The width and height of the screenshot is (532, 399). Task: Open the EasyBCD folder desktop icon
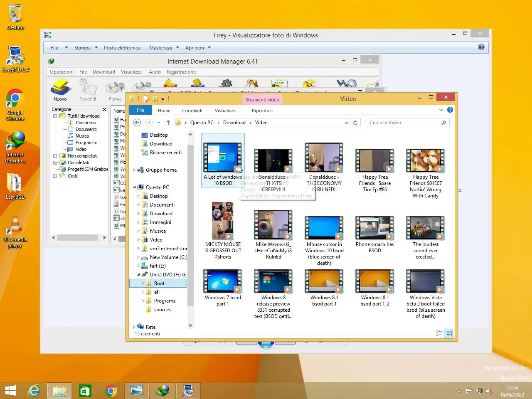15,186
